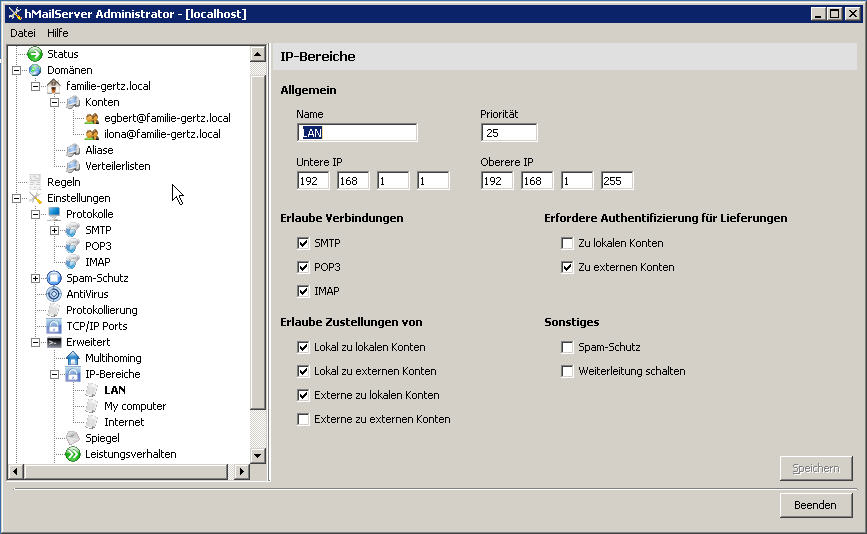Click the Einstellungen tools icon
The width and height of the screenshot is (867, 534).
pos(35,198)
